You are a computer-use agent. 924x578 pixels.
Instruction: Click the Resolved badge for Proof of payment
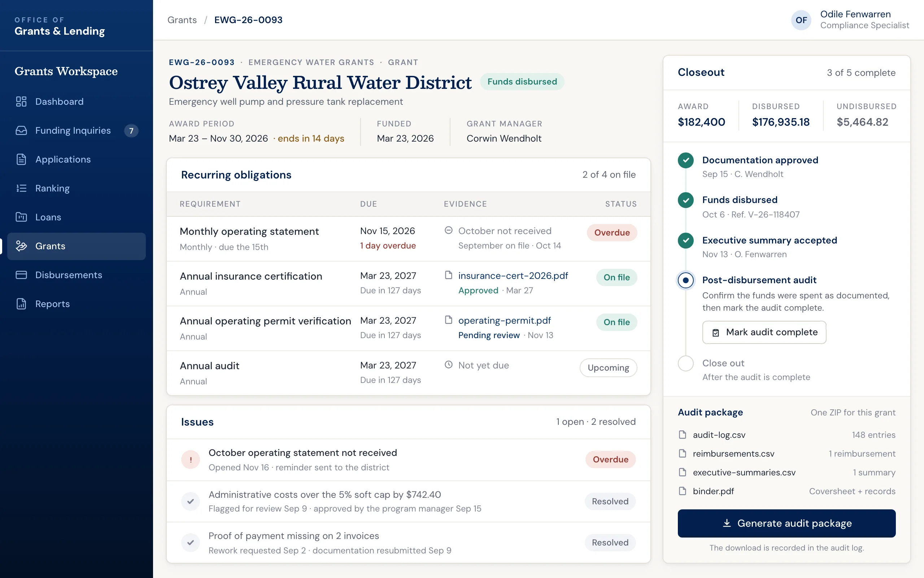610,543
